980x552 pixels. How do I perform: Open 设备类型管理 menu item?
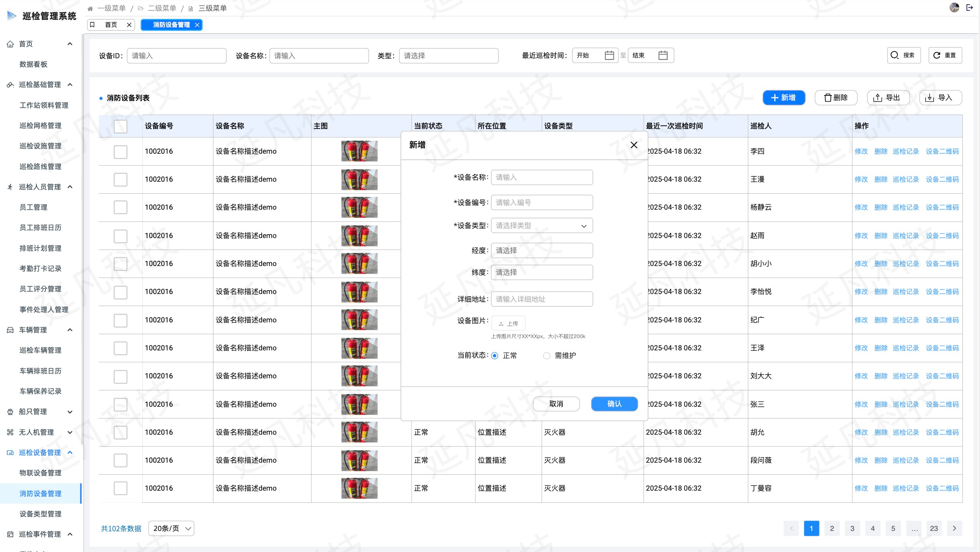pos(40,514)
